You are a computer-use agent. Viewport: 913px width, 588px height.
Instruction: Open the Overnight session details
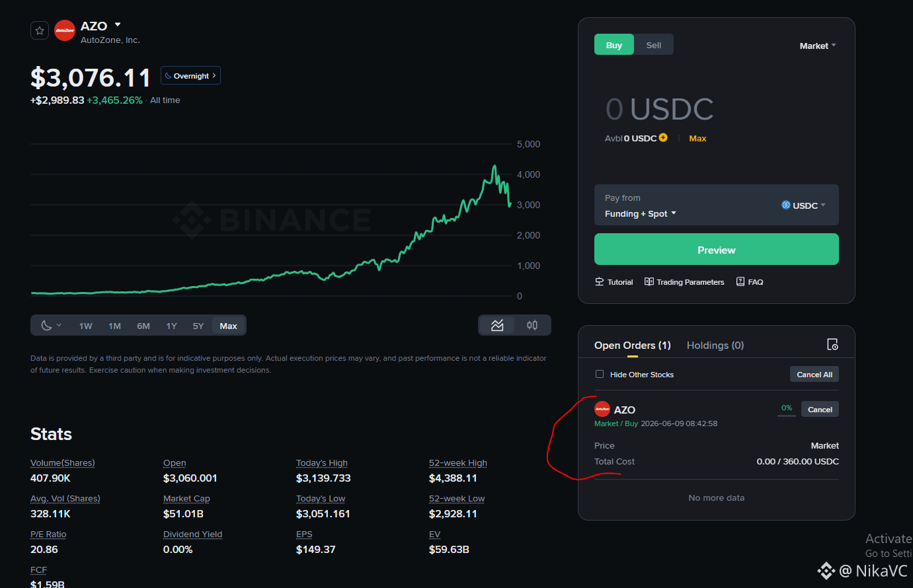tap(190, 76)
